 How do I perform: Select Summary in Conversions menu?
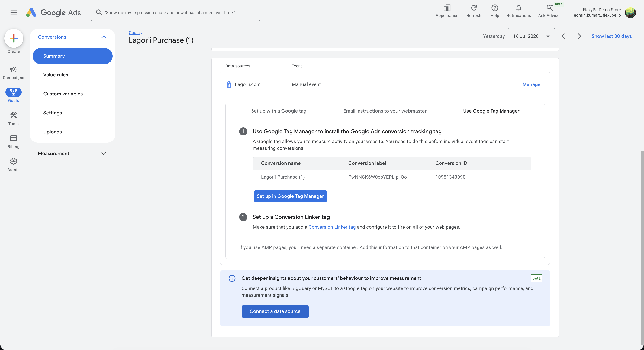(72, 56)
